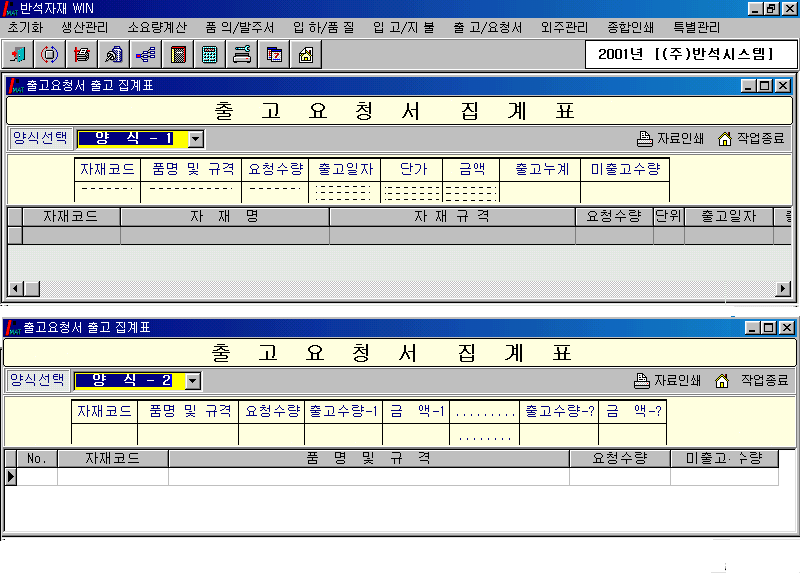
Task: Open the 생산관리 menu
Action: point(85,28)
